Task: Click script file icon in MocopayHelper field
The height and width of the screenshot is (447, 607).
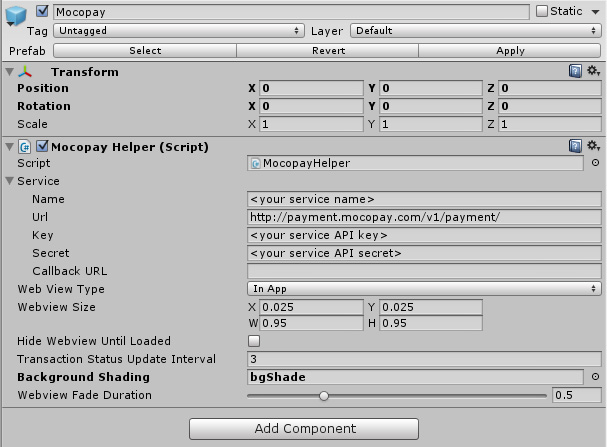Action: pos(255,164)
